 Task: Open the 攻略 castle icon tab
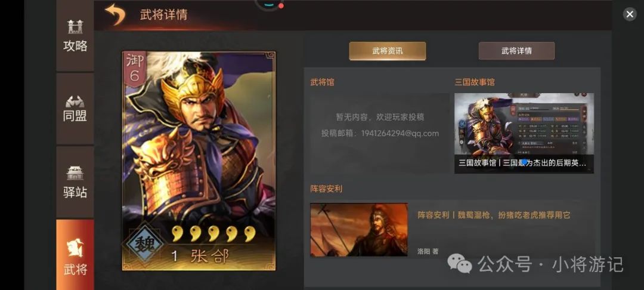pos(75,36)
